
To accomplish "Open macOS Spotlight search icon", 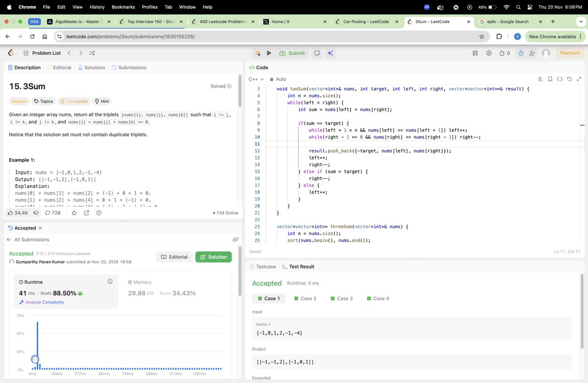I will (518, 7).
